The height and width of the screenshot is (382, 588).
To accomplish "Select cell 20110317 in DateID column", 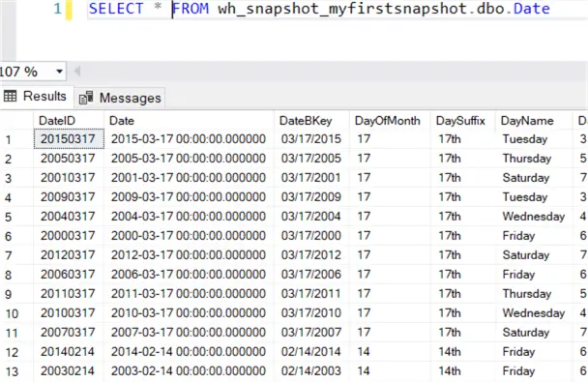I will (x=69, y=294).
